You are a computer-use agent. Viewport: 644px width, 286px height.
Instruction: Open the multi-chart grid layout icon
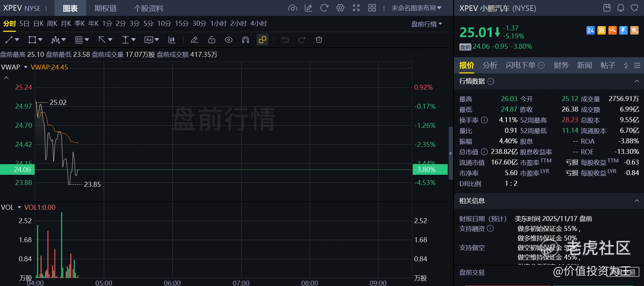coord(372,8)
